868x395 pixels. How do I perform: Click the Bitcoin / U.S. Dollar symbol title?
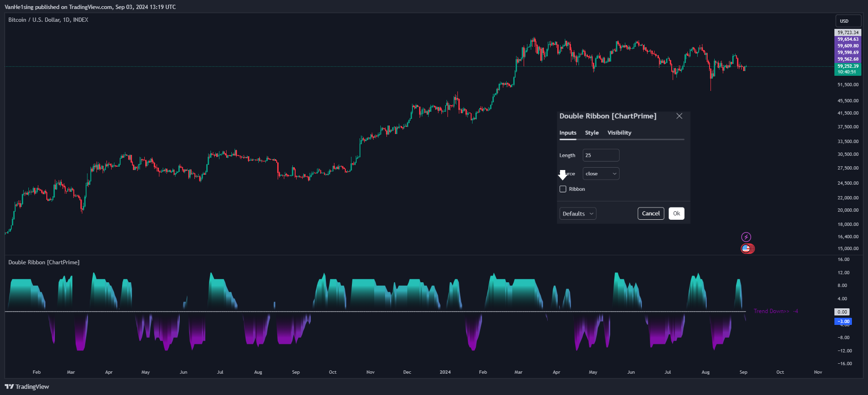click(x=48, y=20)
